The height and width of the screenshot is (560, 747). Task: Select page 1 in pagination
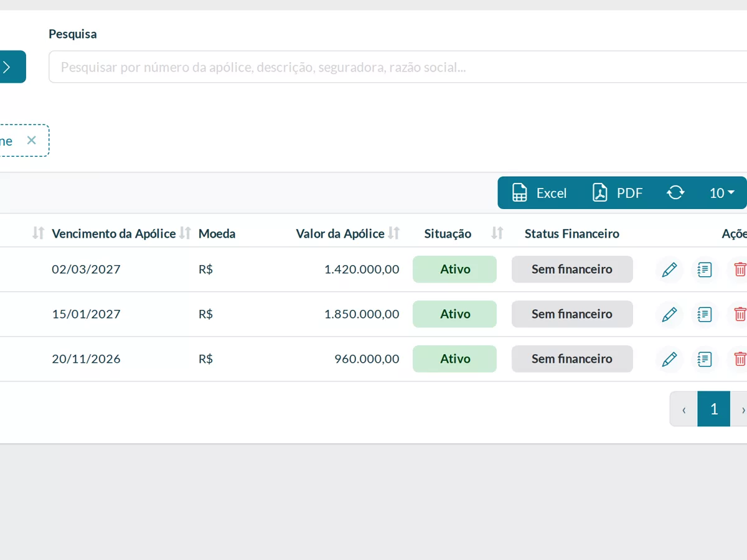pyautogui.click(x=713, y=409)
